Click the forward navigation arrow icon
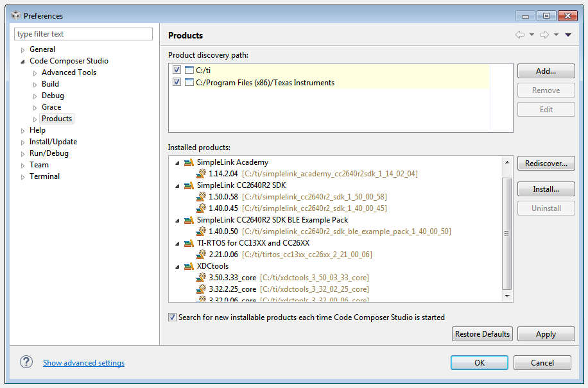Viewport: 588px width, 388px height. 544,35
